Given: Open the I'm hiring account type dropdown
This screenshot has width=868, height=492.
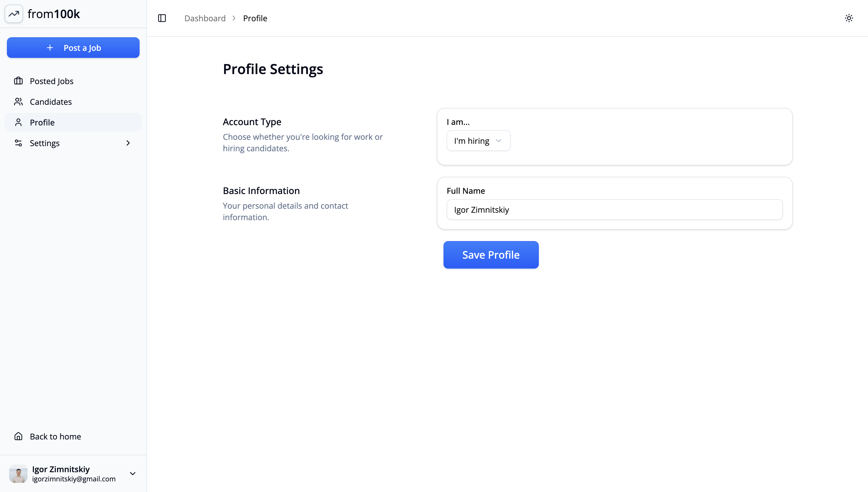Looking at the screenshot, I should pyautogui.click(x=478, y=141).
